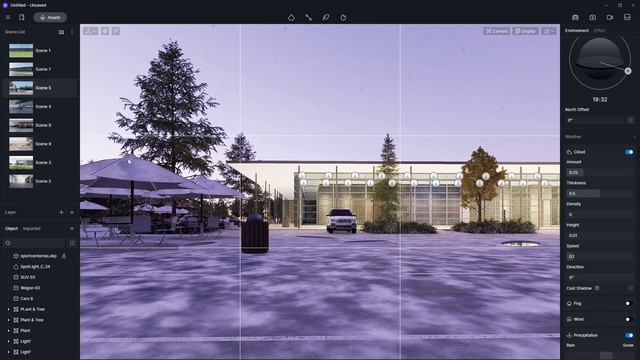Select the material dropper tool
This screenshot has width=640, height=360.
291,18
